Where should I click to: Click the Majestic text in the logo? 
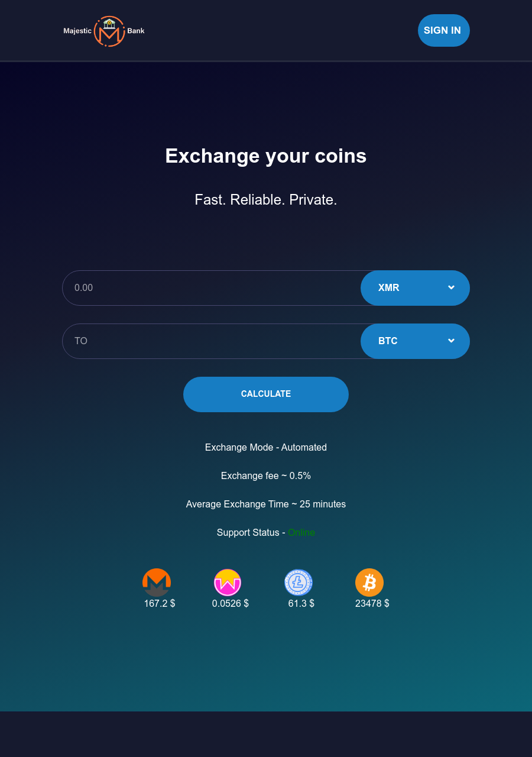tap(77, 31)
